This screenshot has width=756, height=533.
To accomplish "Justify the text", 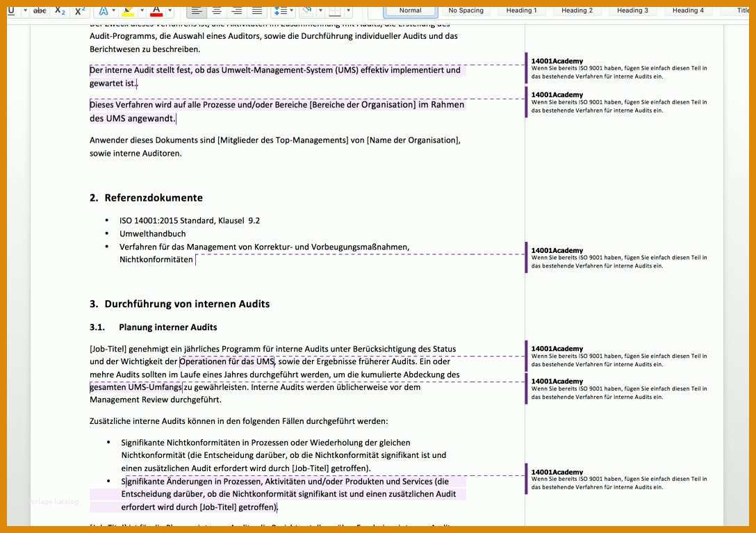I will [x=257, y=10].
